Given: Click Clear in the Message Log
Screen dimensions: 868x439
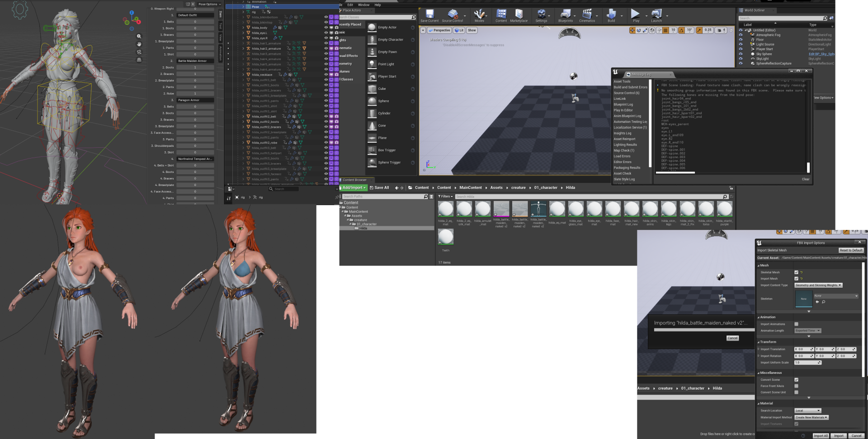Looking at the screenshot, I should click(x=806, y=179).
